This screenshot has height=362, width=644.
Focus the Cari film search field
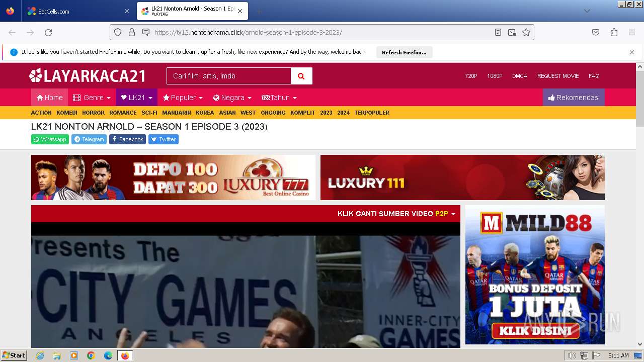[229, 76]
